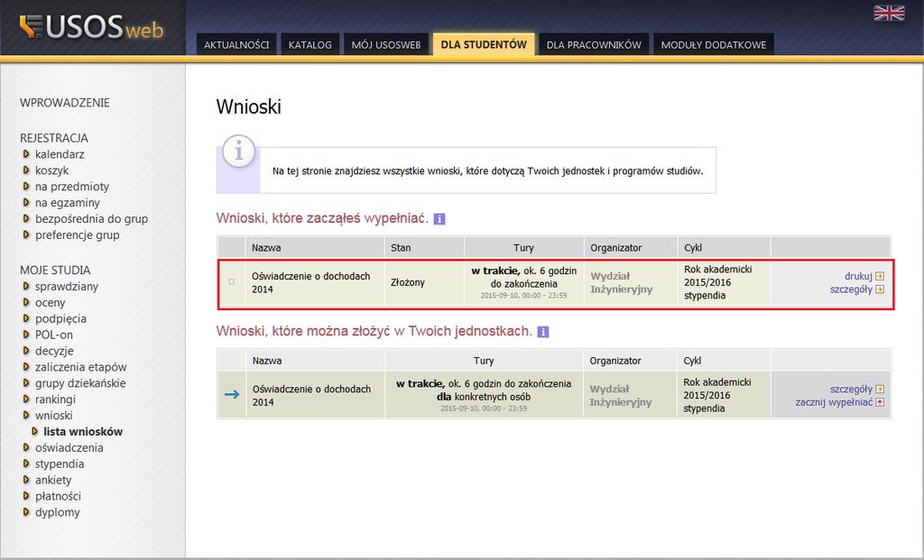Open 'rankingi' sidebar item

click(x=55, y=399)
